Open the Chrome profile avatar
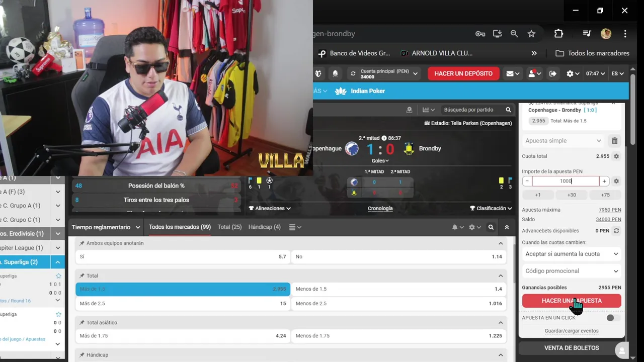 (606, 34)
